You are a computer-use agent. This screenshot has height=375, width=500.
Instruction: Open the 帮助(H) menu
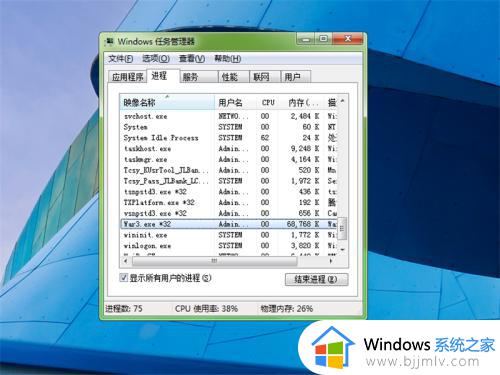(227, 59)
